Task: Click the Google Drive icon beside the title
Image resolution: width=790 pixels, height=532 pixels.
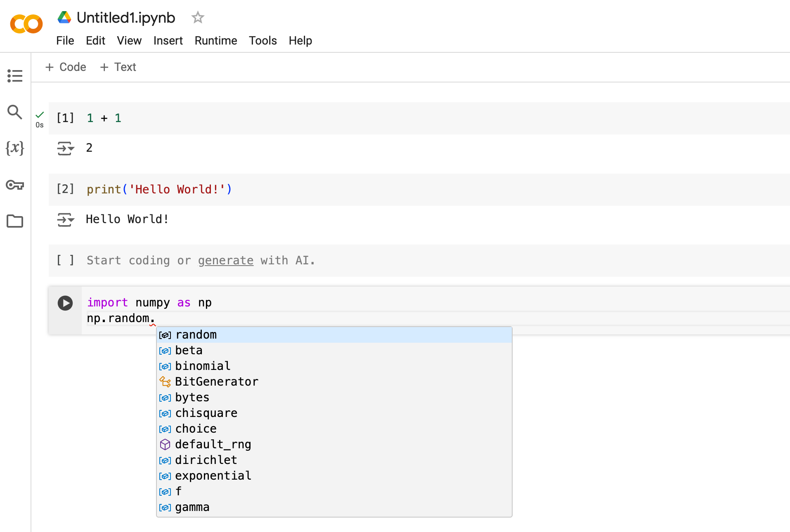Action: point(64,17)
